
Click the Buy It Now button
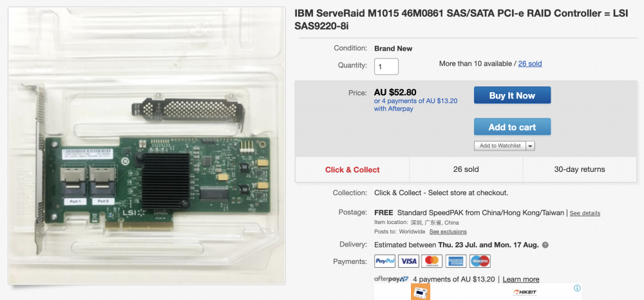coord(512,95)
